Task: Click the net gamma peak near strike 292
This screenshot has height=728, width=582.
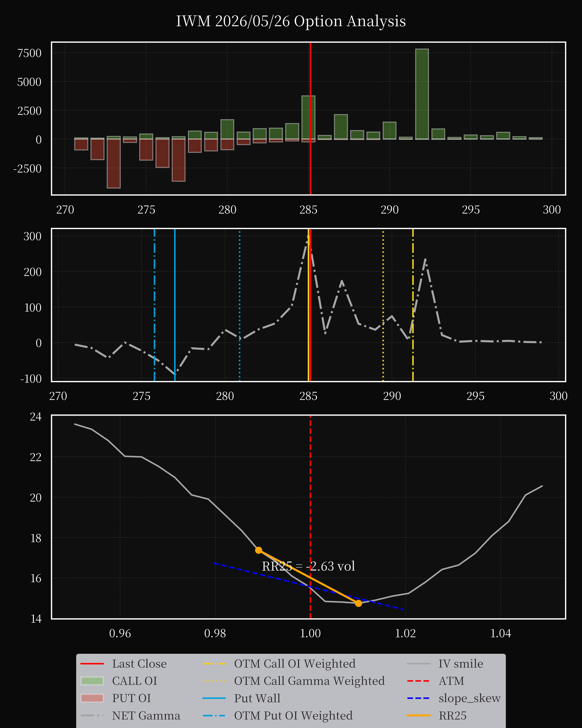Action: [x=425, y=259]
